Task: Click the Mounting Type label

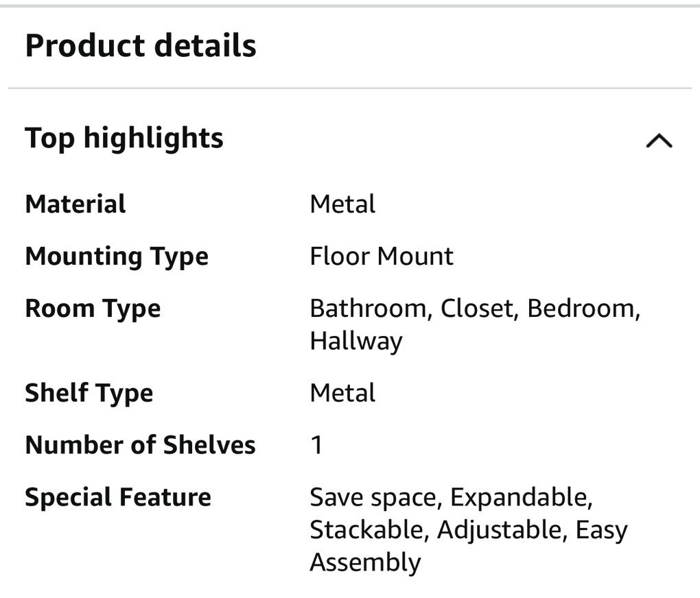Action: 117,256
